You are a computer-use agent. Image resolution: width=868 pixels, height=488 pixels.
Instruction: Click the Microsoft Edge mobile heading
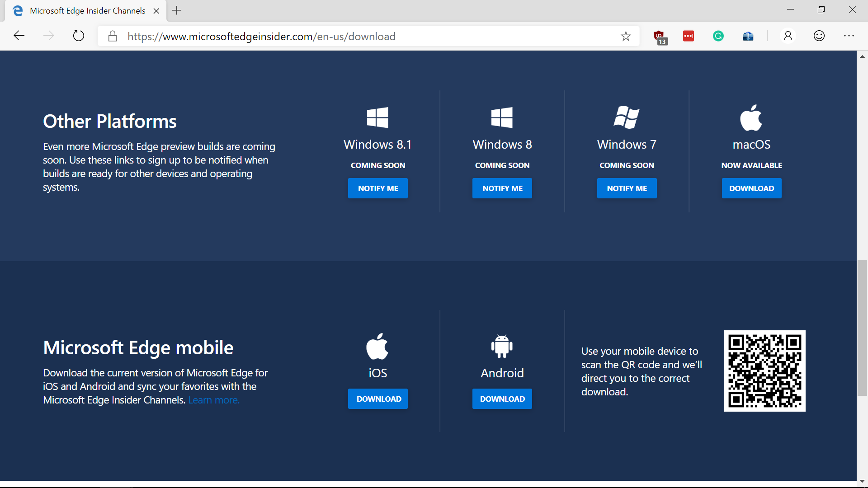(138, 348)
